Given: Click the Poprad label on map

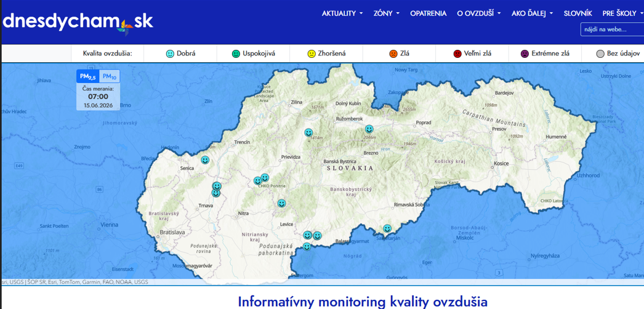Looking at the screenshot, I should (x=424, y=122).
